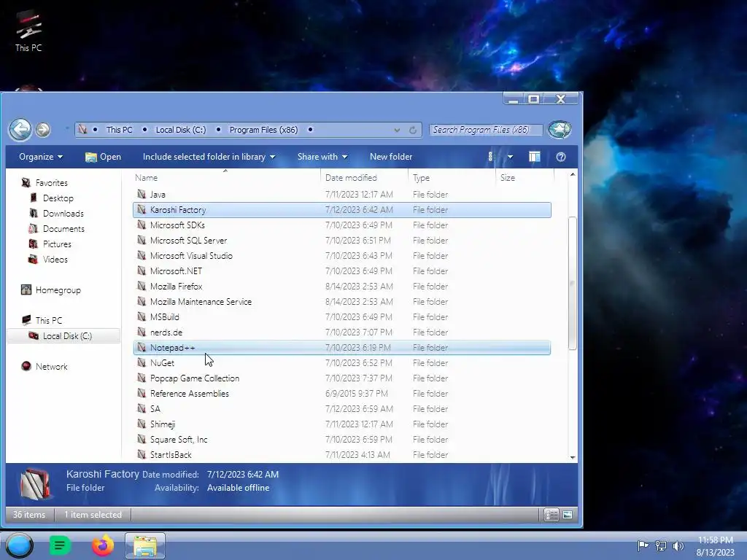This screenshot has height=560, width=747.
Task: Click the file list vertical scrollbar thumb
Action: coord(573,284)
